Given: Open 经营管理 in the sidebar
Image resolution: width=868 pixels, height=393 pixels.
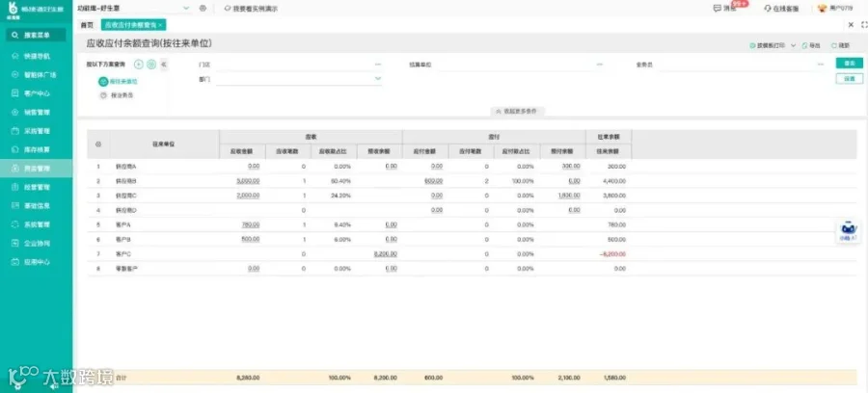Looking at the screenshot, I should [36, 187].
